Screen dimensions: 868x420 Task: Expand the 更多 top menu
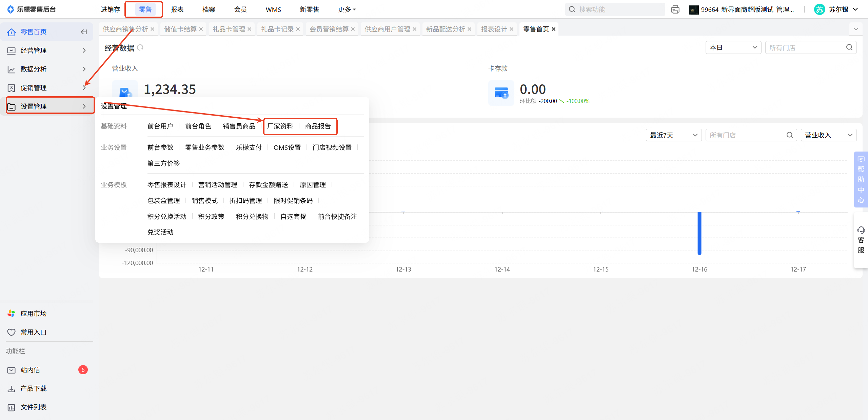click(x=347, y=9)
